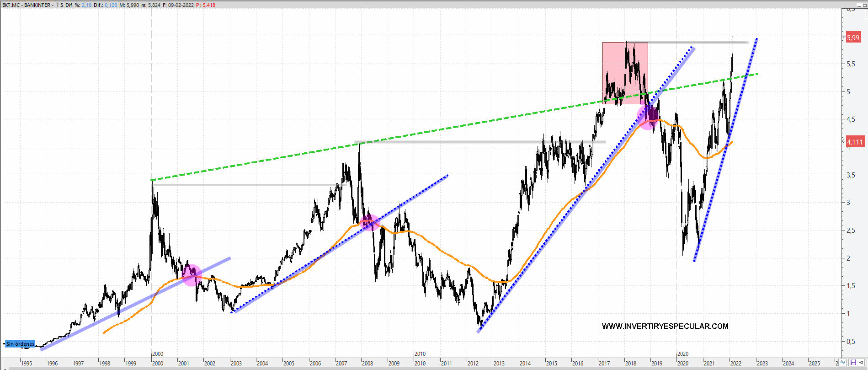Click the 2022 label on time axis
Screen dimensions: 868x370
pyautogui.click(x=735, y=364)
